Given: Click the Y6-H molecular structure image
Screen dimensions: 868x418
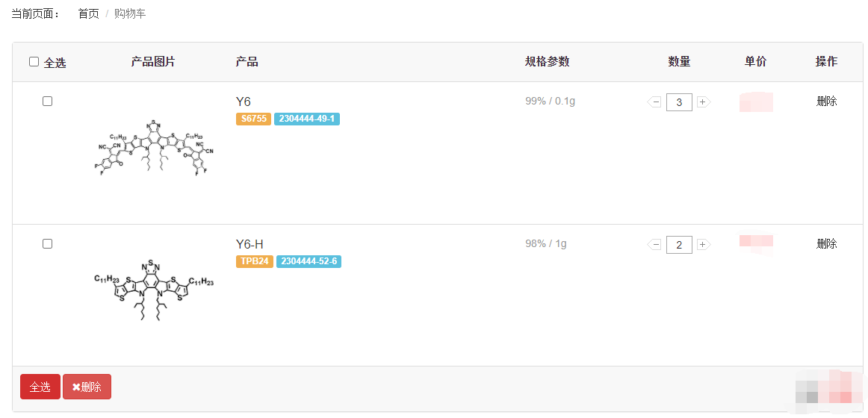Looking at the screenshot, I should click(x=153, y=290).
